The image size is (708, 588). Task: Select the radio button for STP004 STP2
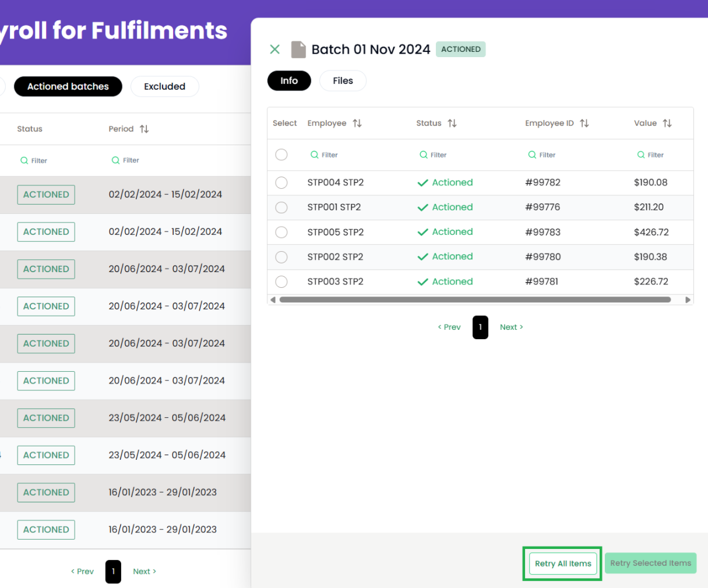281,182
